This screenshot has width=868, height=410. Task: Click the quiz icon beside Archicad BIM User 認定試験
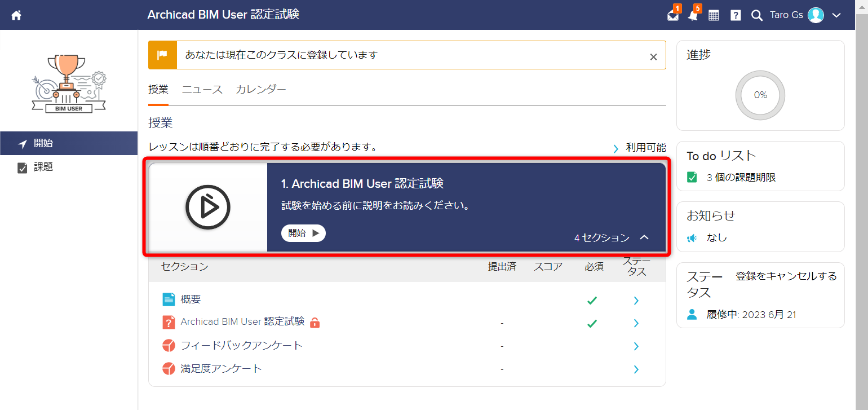coord(169,322)
